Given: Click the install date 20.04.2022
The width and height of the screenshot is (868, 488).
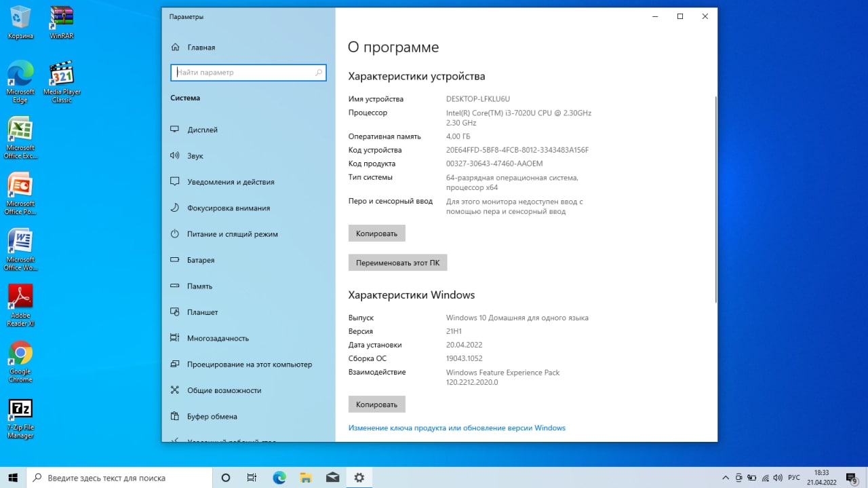Looking at the screenshot, I should (465, 345).
